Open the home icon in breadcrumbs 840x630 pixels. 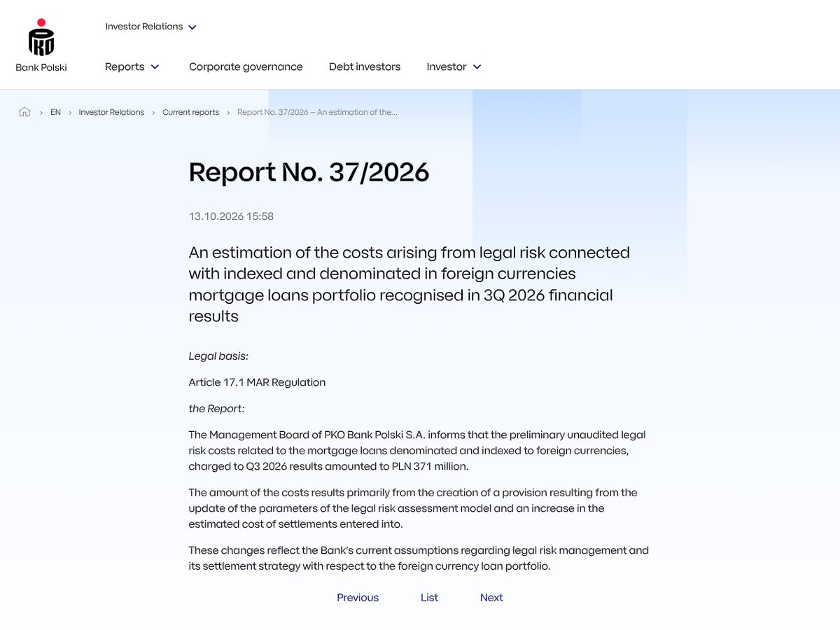coord(24,112)
